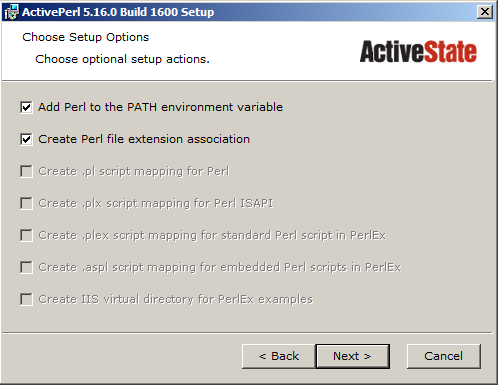Tick the .plx script mapping Perl ISAPI checkbox
The height and width of the screenshot is (385, 498).
26,203
